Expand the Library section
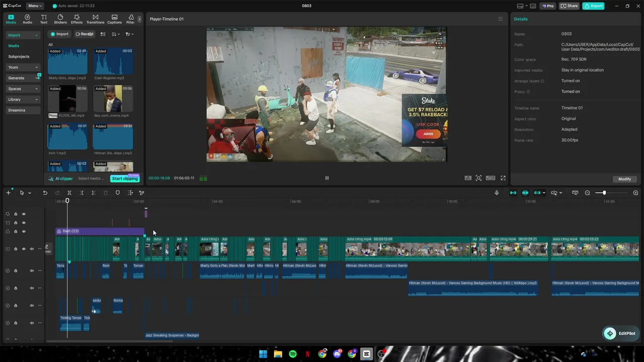The image size is (644, 362). [23, 100]
